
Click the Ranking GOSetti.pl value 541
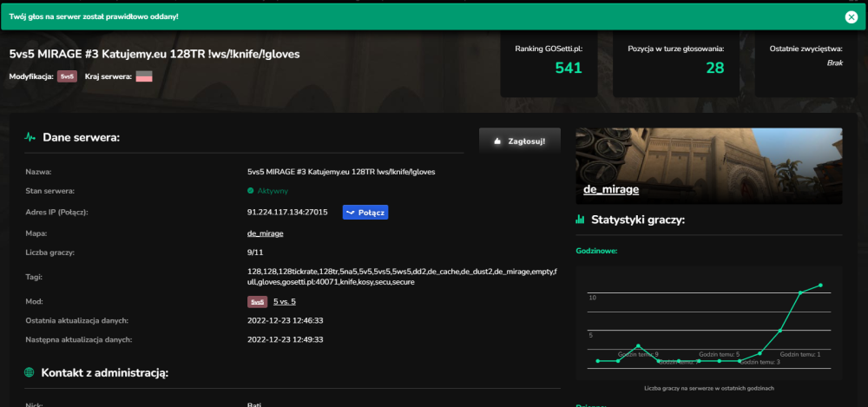tap(569, 68)
